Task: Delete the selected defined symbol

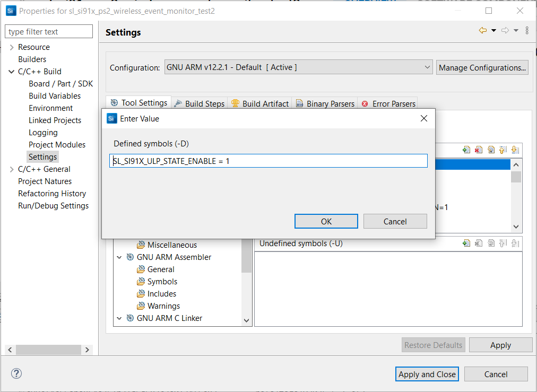Action: tap(478, 150)
